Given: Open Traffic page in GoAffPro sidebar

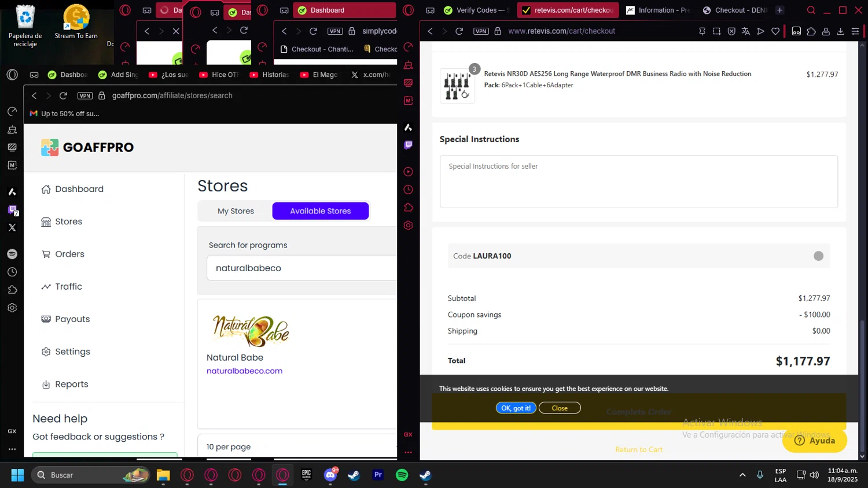Looking at the screenshot, I should 62,286.
